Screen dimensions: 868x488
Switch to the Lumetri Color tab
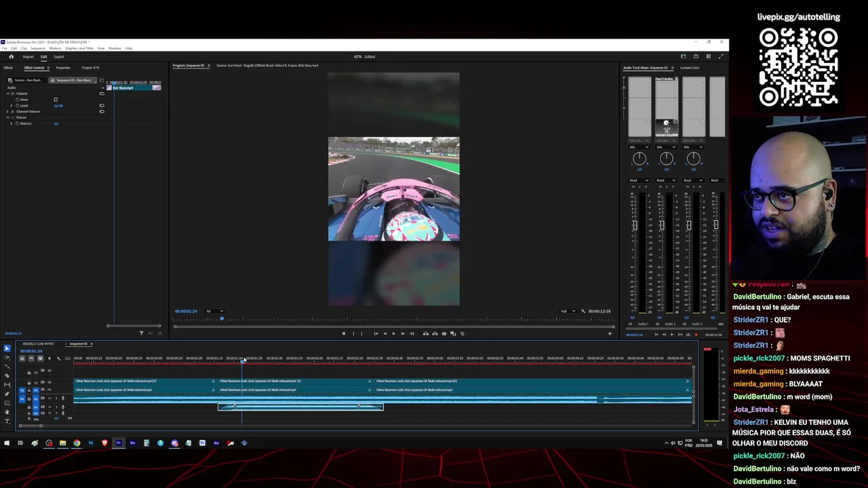click(x=690, y=68)
